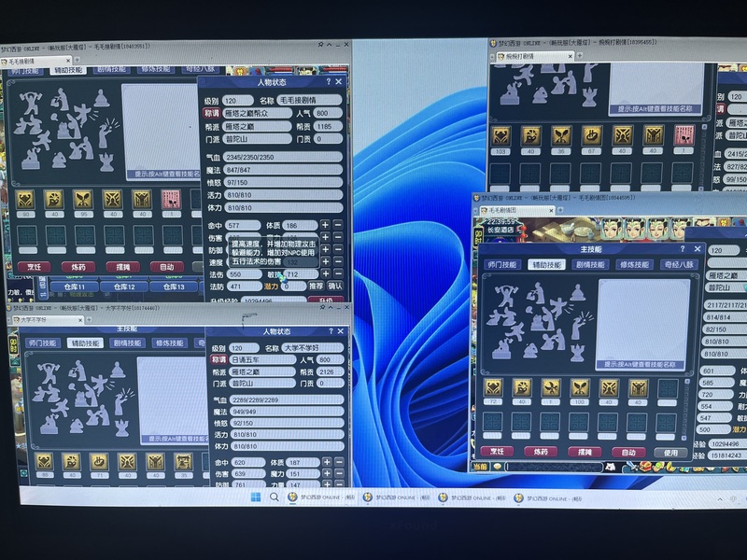Select the level 90 skill icon in 毛毛接剧情 window
747x560 pixels.
pos(25,200)
